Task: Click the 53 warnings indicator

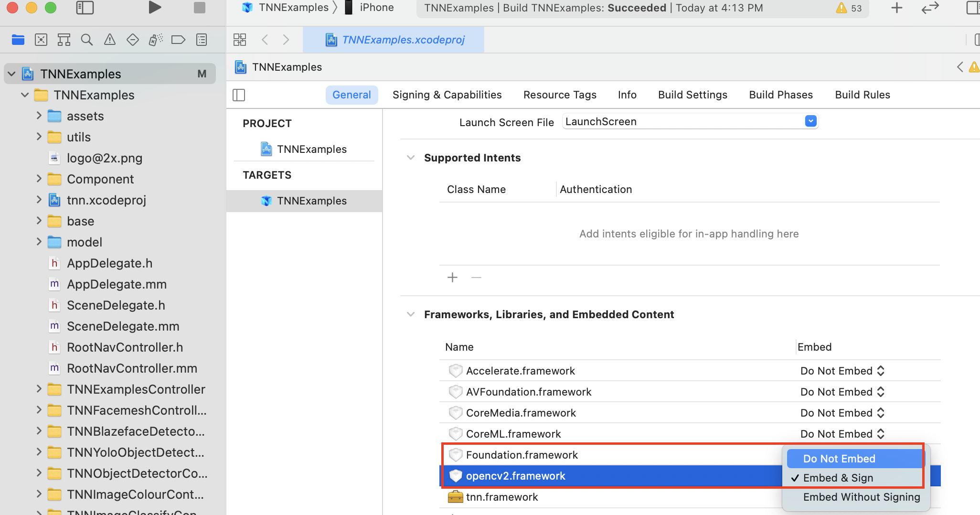Action: tap(849, 8)
